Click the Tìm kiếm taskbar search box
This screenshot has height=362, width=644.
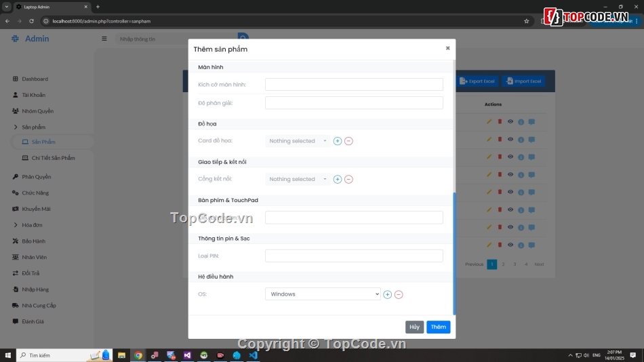point(64,355)
